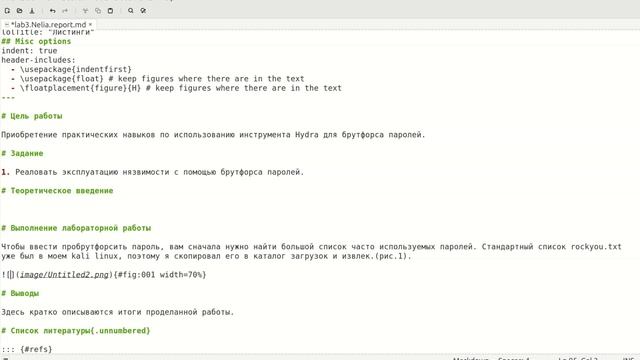
Task: Click the '# Теоретическое введение' heading
Action: (x=57, y=191)
